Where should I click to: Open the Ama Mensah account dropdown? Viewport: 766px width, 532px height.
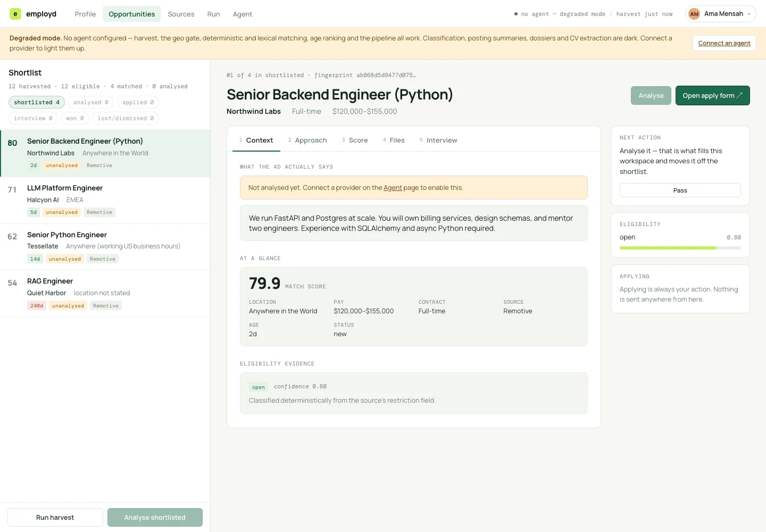point(721,14)
